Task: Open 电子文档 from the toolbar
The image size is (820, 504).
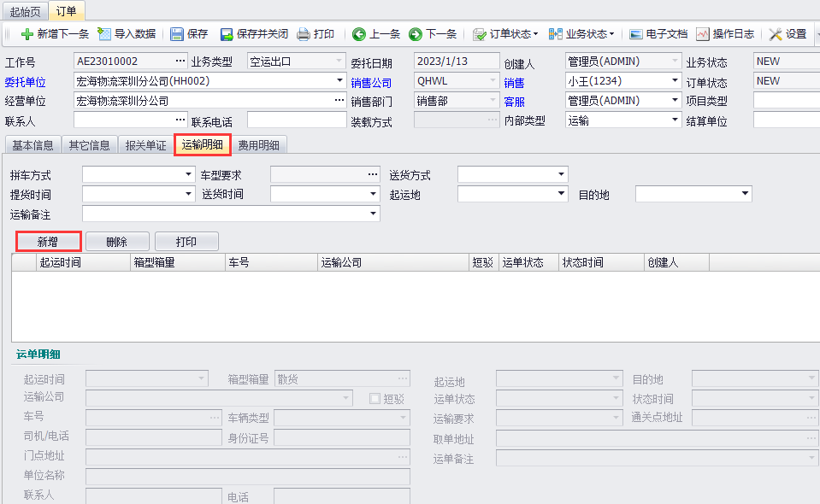Action: click(658, 34)
